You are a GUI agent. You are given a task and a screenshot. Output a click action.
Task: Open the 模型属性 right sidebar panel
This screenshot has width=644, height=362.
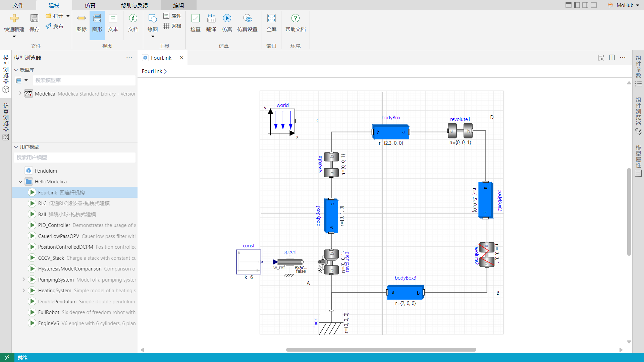(638, 161)
